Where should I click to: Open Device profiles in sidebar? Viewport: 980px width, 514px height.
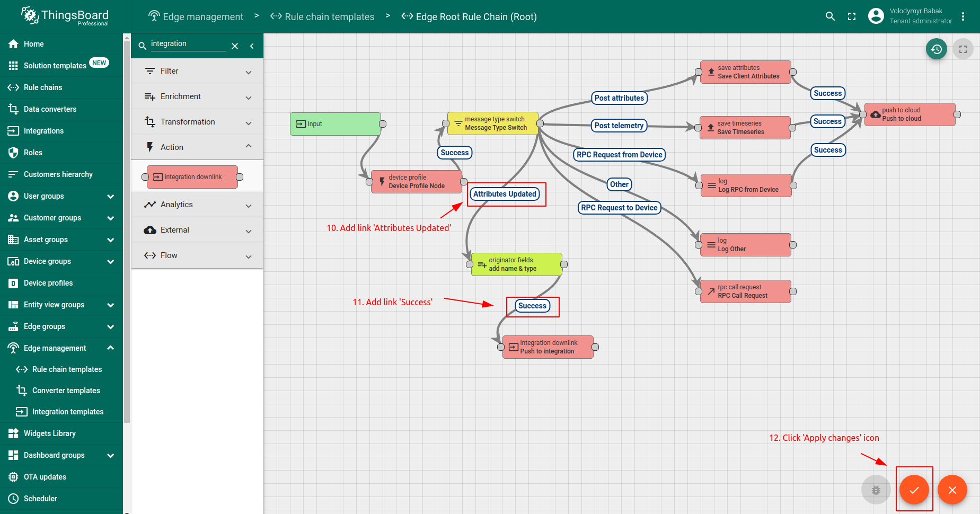click(x=61, y=283)
